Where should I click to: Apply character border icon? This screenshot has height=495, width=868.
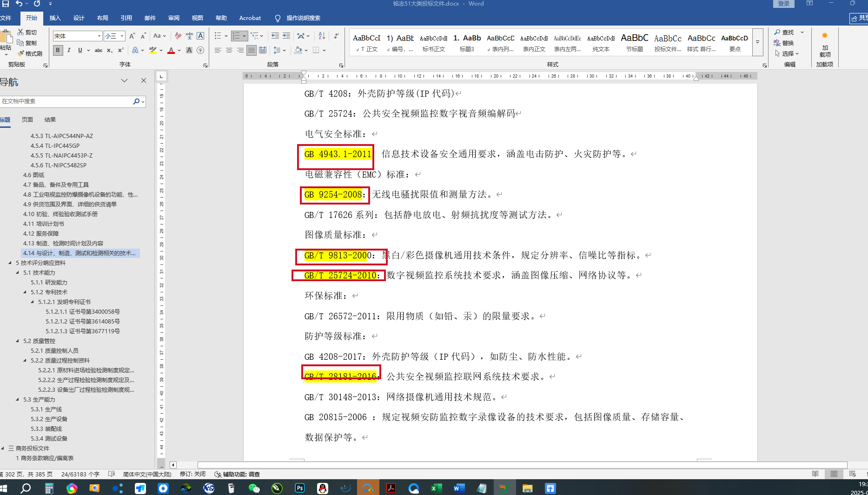point(200,36)
